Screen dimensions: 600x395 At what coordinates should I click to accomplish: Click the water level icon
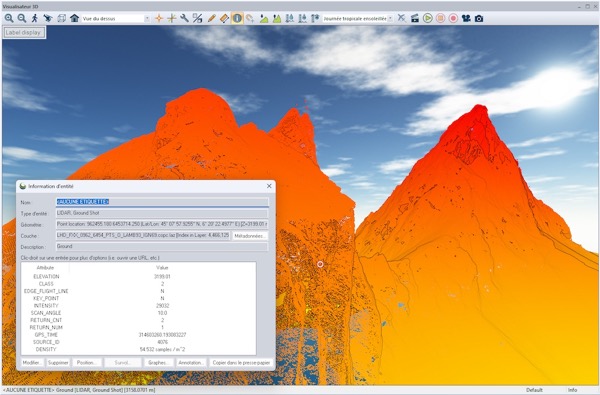click(290, 18)
